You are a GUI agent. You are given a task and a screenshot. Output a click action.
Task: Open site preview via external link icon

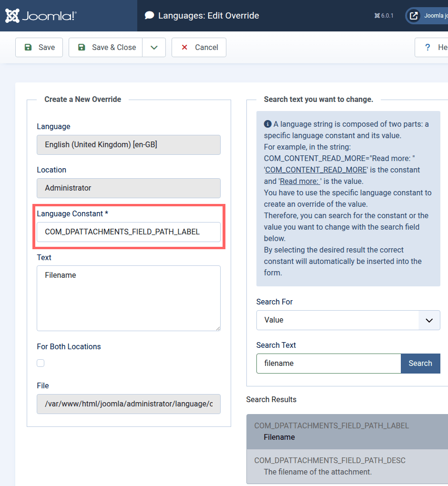coord(414,16)
